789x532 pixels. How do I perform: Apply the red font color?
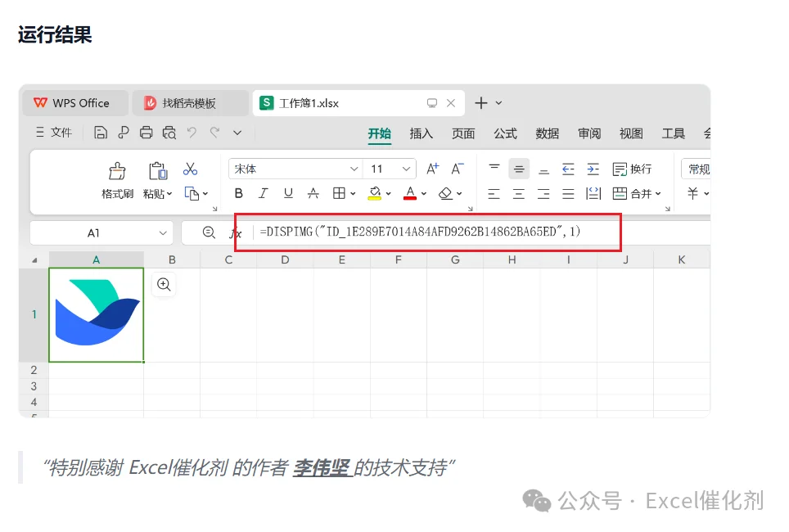click(410, 193)
